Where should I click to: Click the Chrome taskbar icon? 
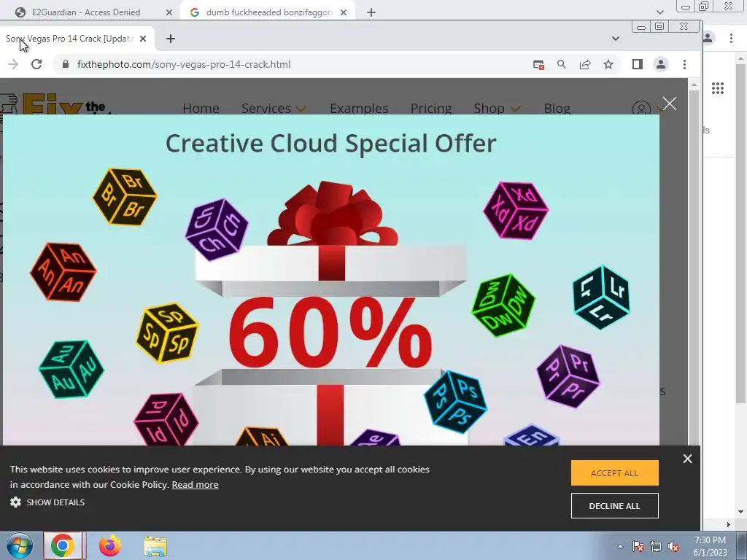tap(63, 545)
